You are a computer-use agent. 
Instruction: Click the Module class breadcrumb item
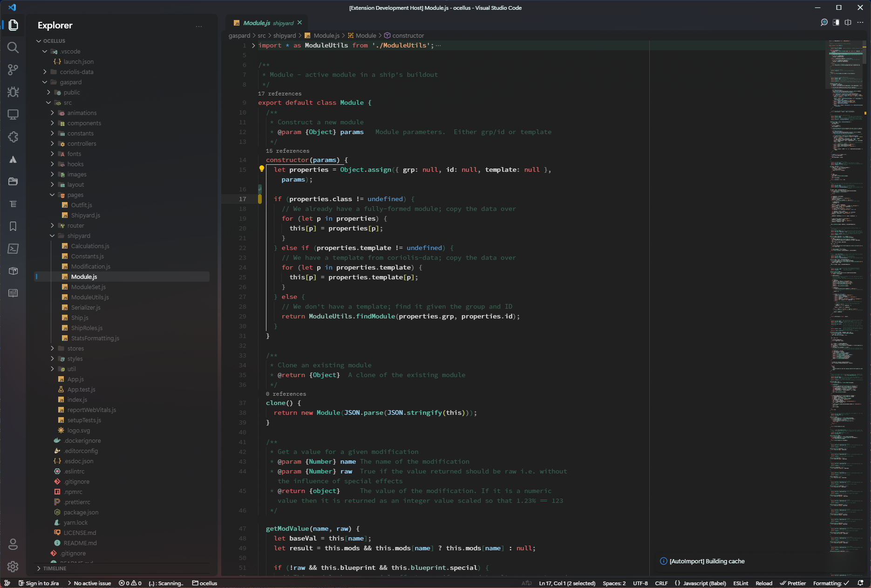362,35
